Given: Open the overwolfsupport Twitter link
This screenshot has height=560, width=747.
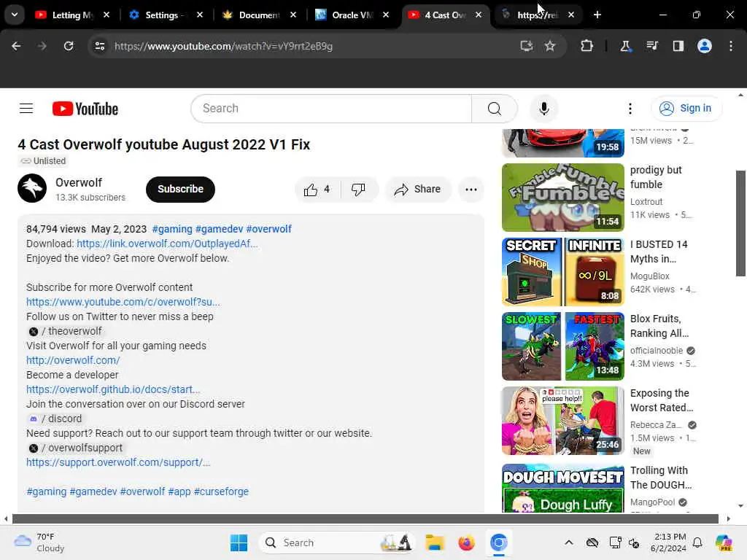Looking at the screenshot, I should click(x=75, y=448).
